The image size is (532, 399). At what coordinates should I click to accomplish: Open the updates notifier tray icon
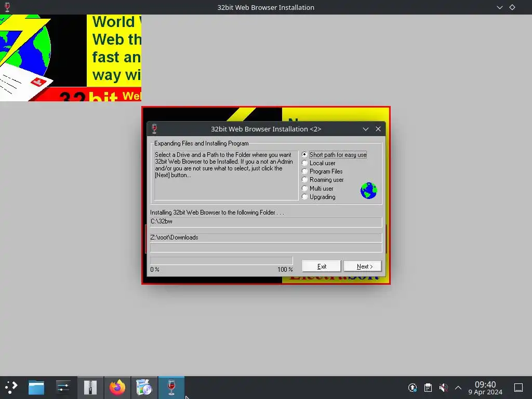[x=412, y=388]
